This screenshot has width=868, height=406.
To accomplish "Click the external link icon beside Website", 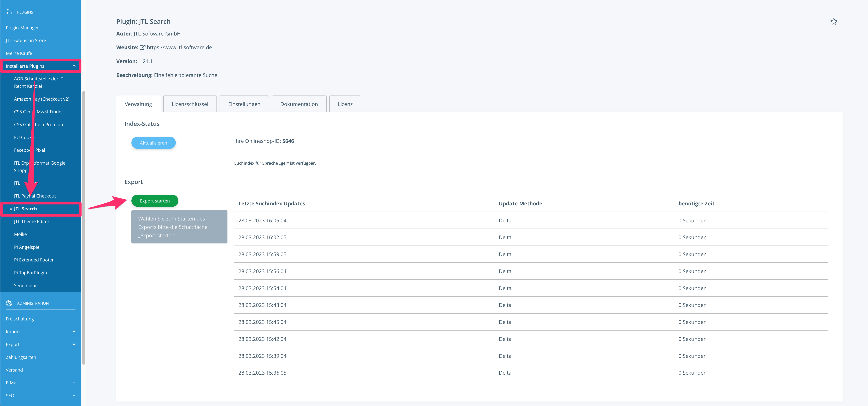I will click(x=142, y=47).
